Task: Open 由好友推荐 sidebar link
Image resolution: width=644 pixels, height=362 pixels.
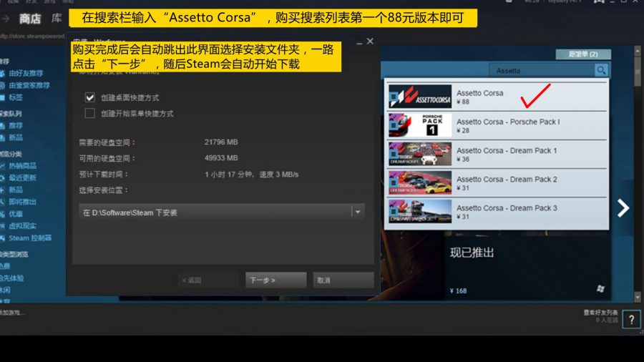Action: [26, 74]
